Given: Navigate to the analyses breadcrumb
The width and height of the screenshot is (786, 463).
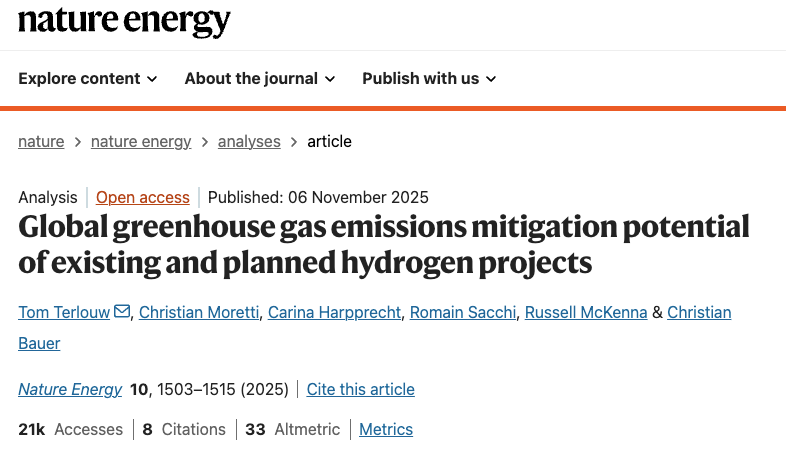Looking at the screenshot, I should 249,142.
